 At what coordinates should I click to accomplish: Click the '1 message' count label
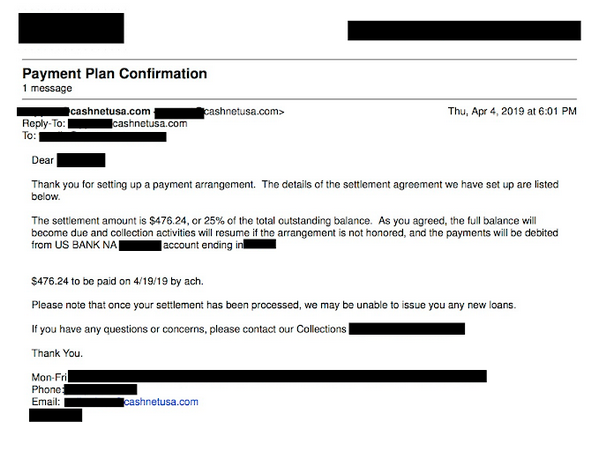point(46,89)
